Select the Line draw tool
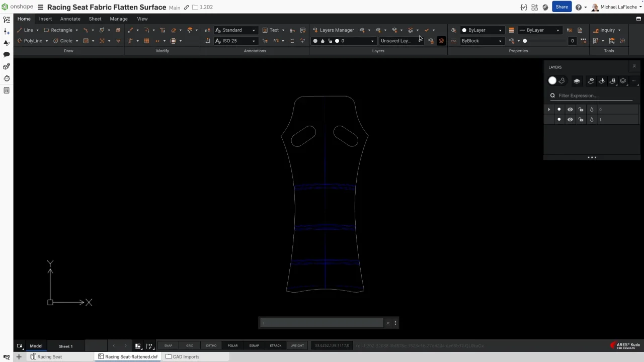Screen dimensions: 644x362 coord(25,30)
